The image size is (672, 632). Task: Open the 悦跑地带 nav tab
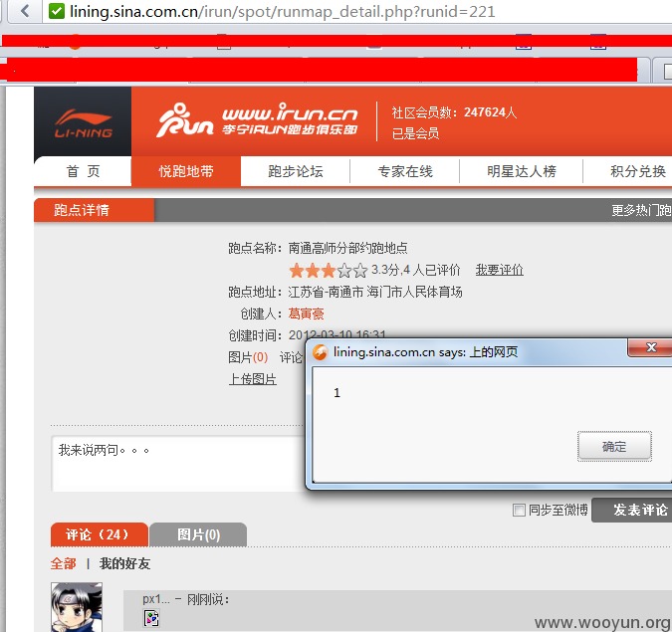tap(186, 171)
